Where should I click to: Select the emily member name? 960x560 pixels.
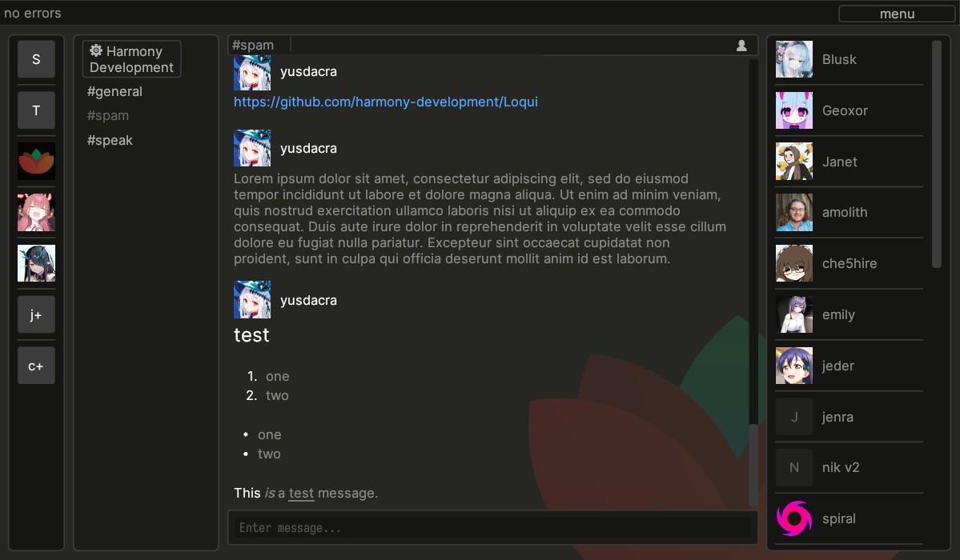tap(838, 314)
